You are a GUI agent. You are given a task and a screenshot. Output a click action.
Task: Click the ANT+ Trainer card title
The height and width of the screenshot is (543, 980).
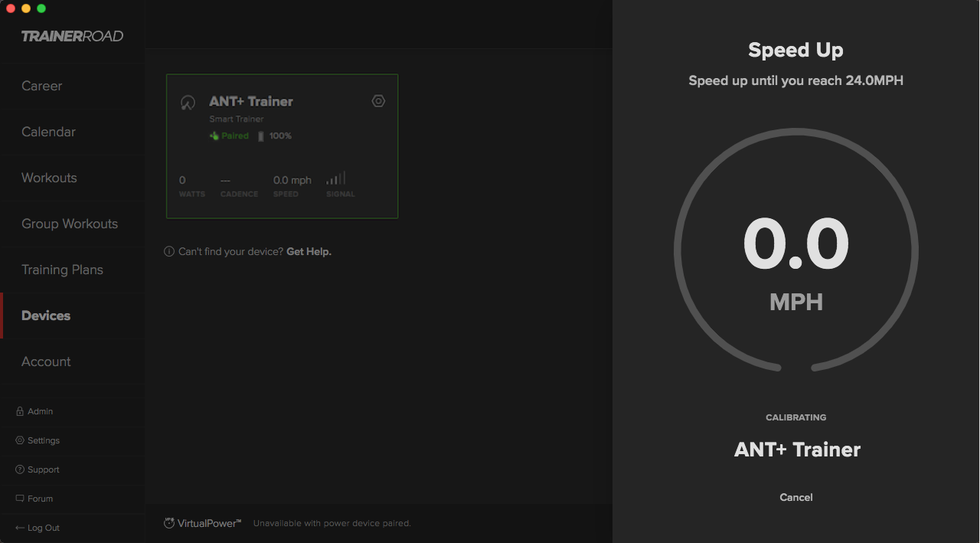tap(251, 101)
